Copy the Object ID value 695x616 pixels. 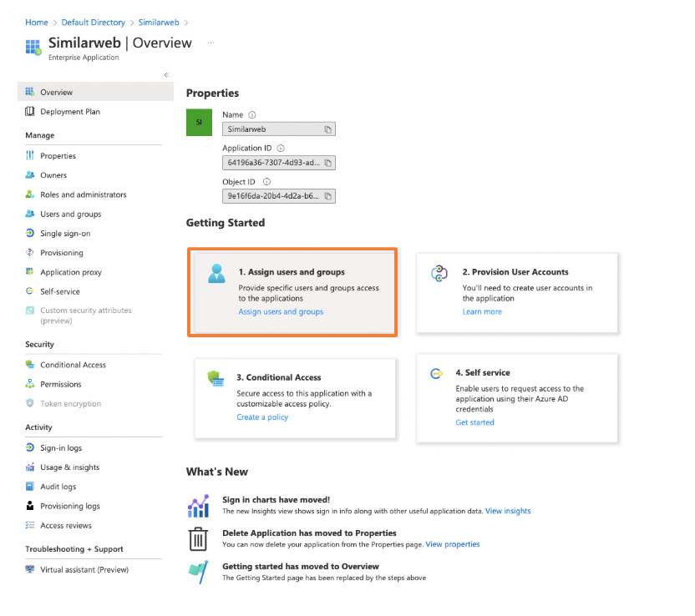[x=328, y=196]
